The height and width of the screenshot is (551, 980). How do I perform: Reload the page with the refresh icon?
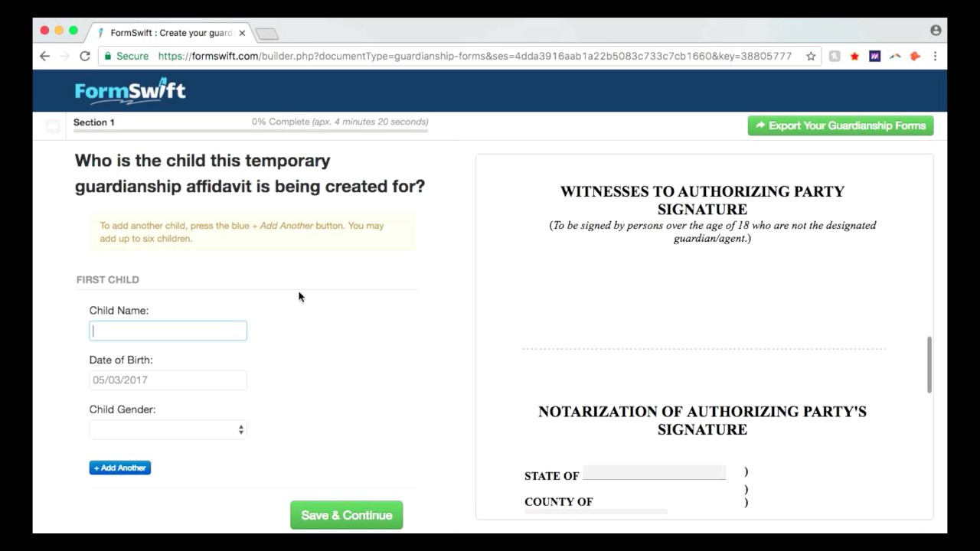[x=85, y=56]
